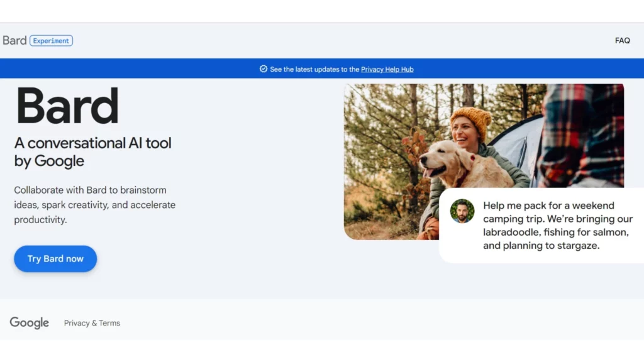This screenshot has height=362, width=644.
Task: Click the Google logo in footer
Action: tap(29, 323)
